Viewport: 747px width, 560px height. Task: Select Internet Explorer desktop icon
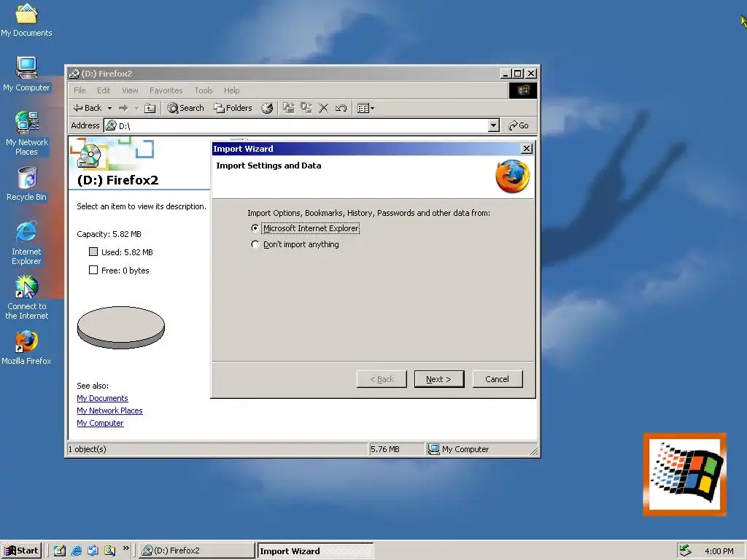26,243
